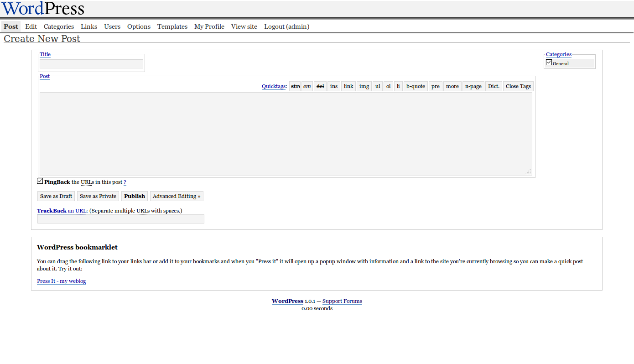
Task: Insert blockquote with b-quote quicktag
Action: [416, 86]
